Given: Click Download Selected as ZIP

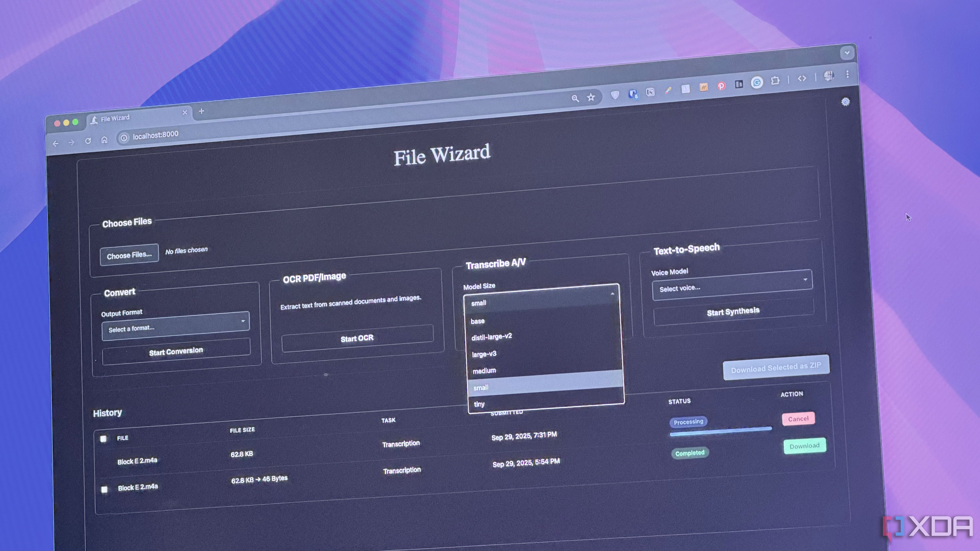Looking at the screenshot, I should click(776, 367).
